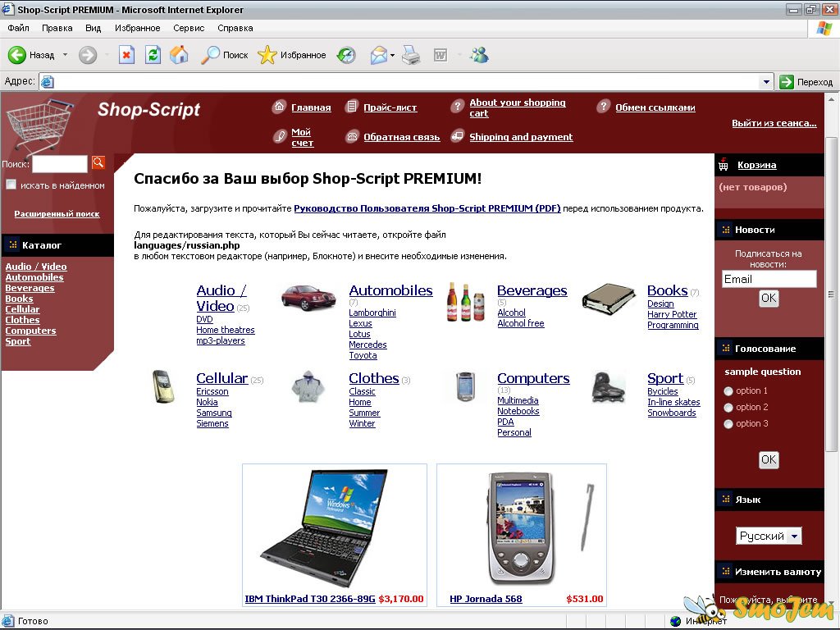This screenshot has height=630, width=840.
Task: Expand the address bar dropdown arrow
Action: [766, 82]
